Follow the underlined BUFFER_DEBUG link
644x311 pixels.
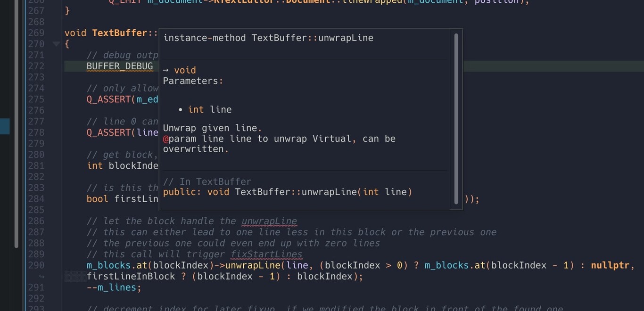(120, 66)
